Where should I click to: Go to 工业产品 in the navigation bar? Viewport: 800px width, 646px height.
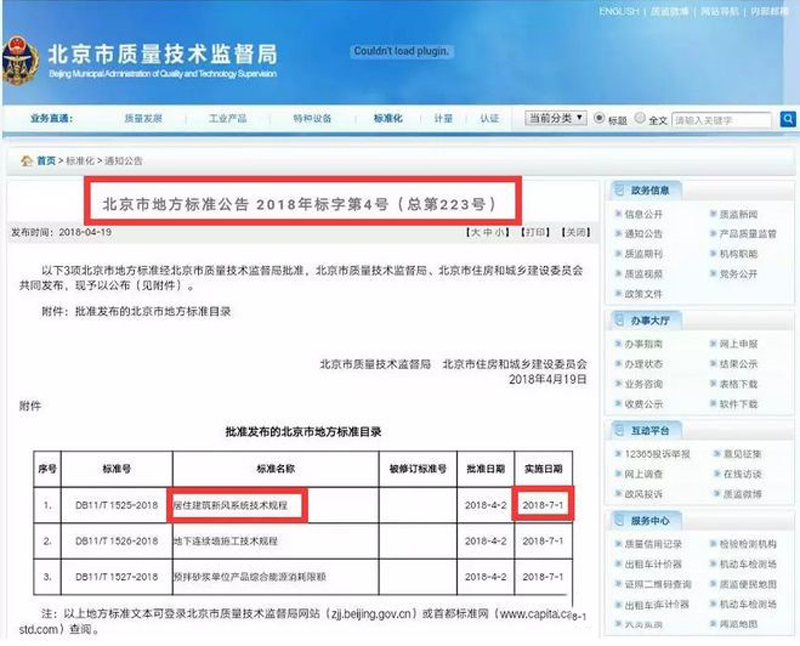tap(228, 118)
